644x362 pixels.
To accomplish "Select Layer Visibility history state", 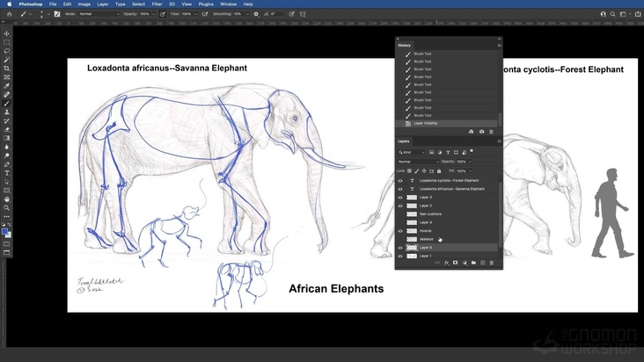I will [x=447, y=123].
